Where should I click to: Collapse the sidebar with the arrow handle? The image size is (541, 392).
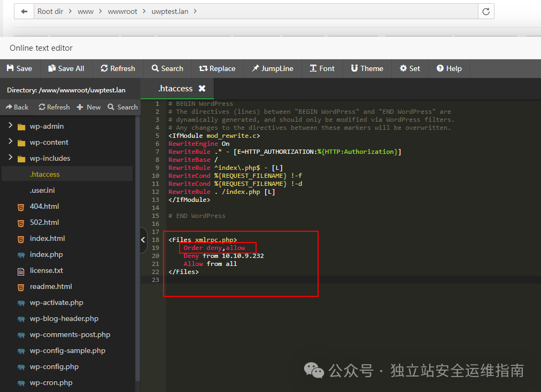[143, 240]
